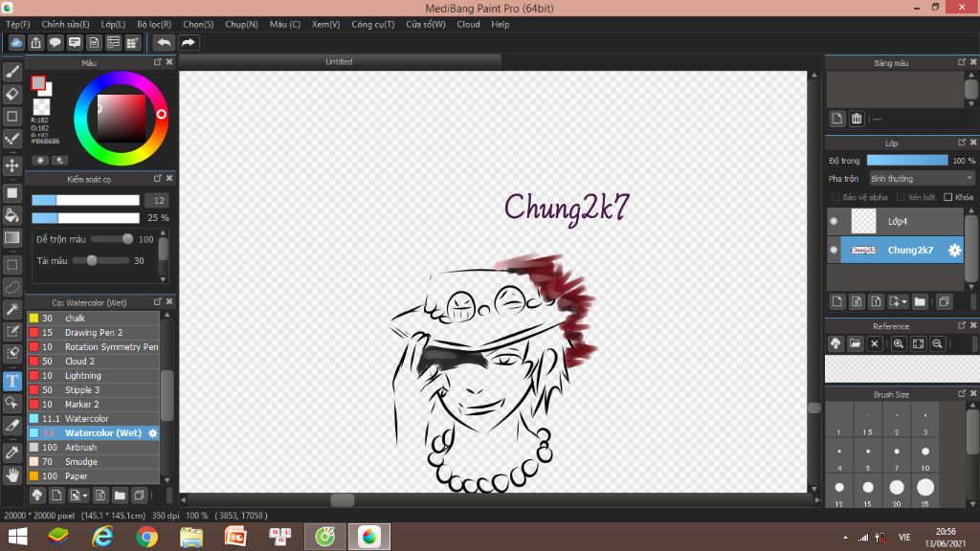Undock the Brush Size panel
Screen dimensions: 980x551
pos(961,393)
